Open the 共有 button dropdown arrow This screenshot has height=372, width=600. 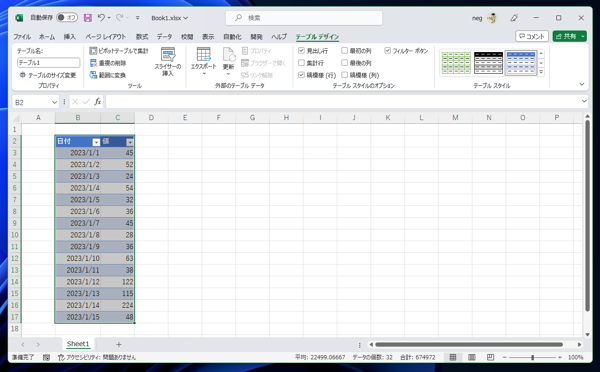pyautogui.click(x=583, y=36)
